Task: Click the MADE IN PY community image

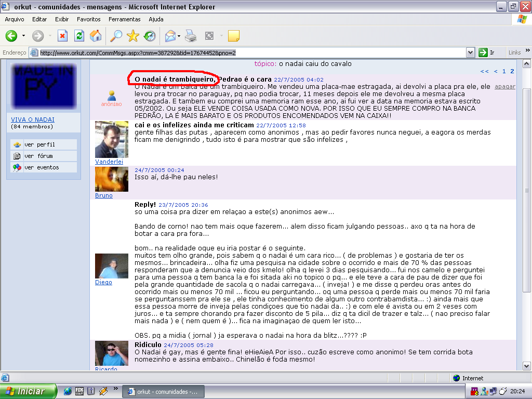Action: click(x=44, y=86)
